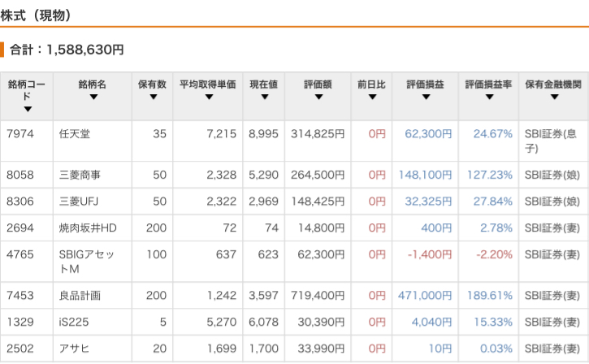Image resolution: width=589 pixels, height=364 pixels.
Task: Click the 前日比 sort arrow
Action: pyautogui.click(x=372, y=97)
